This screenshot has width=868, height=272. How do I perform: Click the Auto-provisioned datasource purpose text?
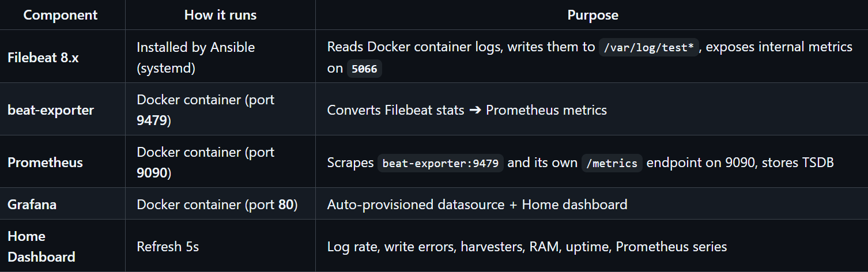pyautogui.click(x=477, y=205)
